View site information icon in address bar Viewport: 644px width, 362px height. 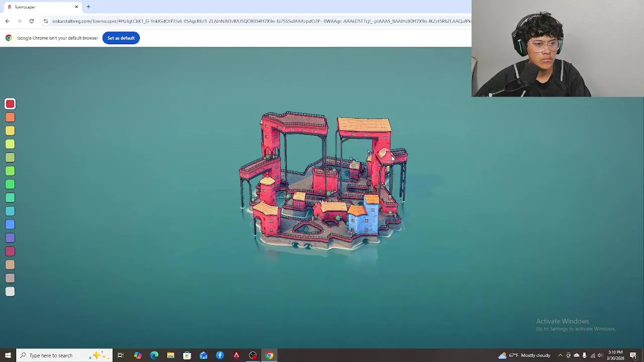coord(46,21)
